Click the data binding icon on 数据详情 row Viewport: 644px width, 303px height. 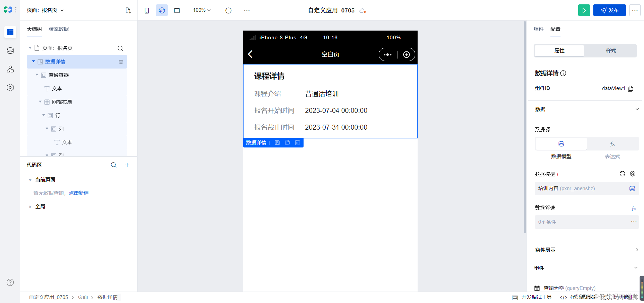coord(121,62)
